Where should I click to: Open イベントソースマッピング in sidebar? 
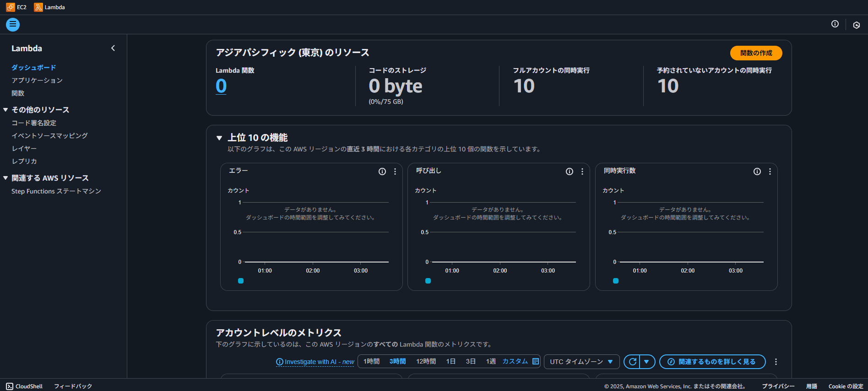coord(49,135)
